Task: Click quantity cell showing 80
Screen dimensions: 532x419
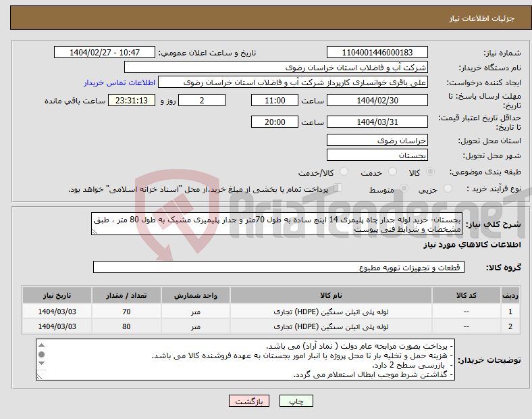Action: (126, 326)
